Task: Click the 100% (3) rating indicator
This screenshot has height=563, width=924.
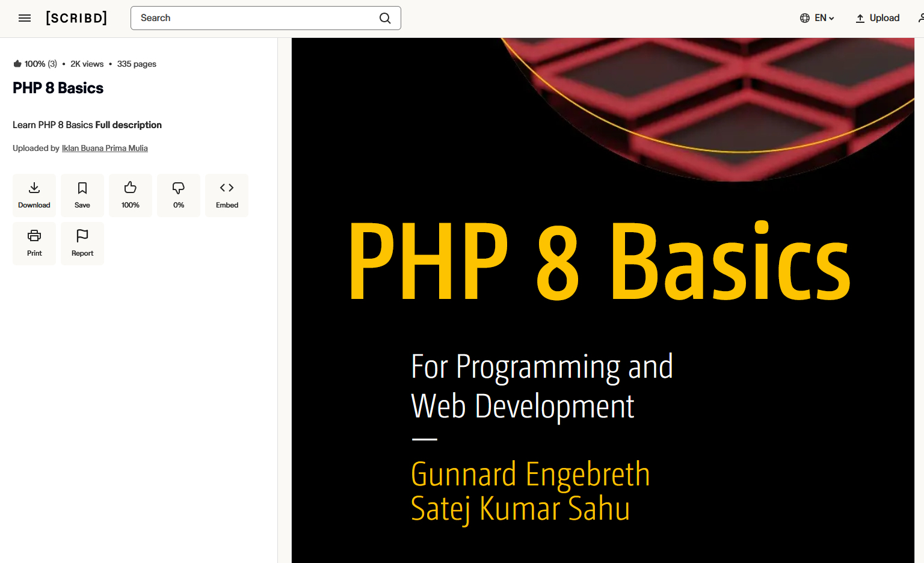Action: (x=35, y=64)
